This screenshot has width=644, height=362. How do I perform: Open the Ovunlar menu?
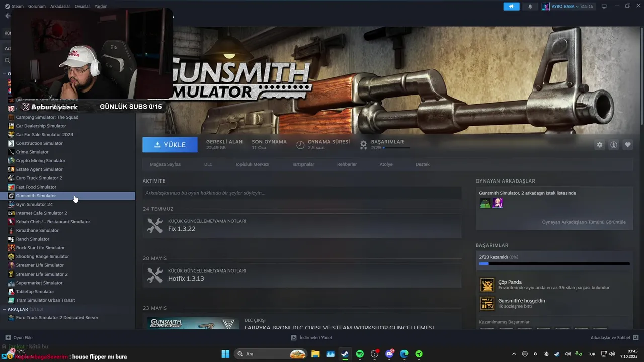[83, 6]
